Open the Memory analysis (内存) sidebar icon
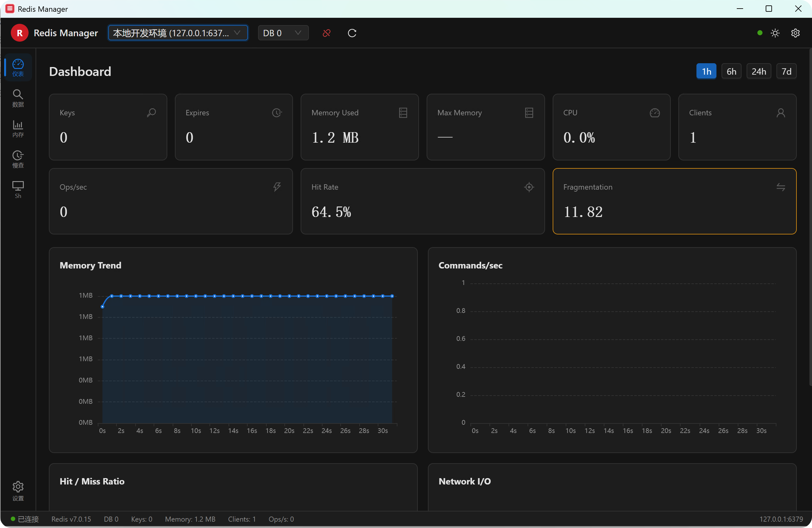Screen dimensions: 812x528 pos(18,129)
